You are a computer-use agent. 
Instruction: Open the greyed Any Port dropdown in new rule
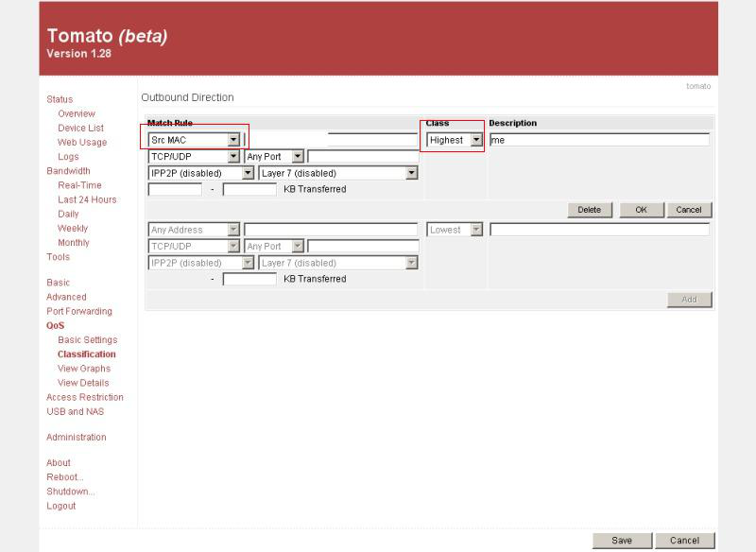click(274, 246)
